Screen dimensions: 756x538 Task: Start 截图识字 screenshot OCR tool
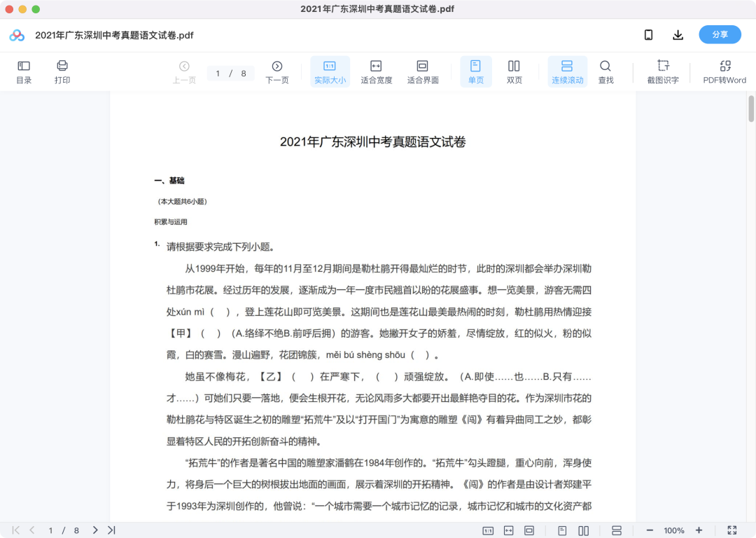pyautogui.click(x=663, y=72)
